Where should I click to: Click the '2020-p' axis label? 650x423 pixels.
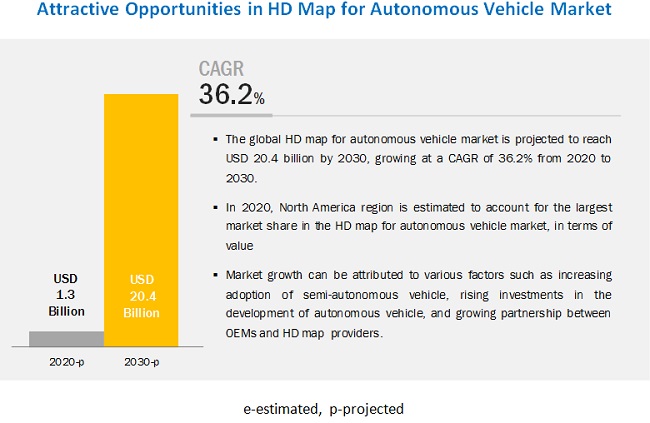click(66, 358)
